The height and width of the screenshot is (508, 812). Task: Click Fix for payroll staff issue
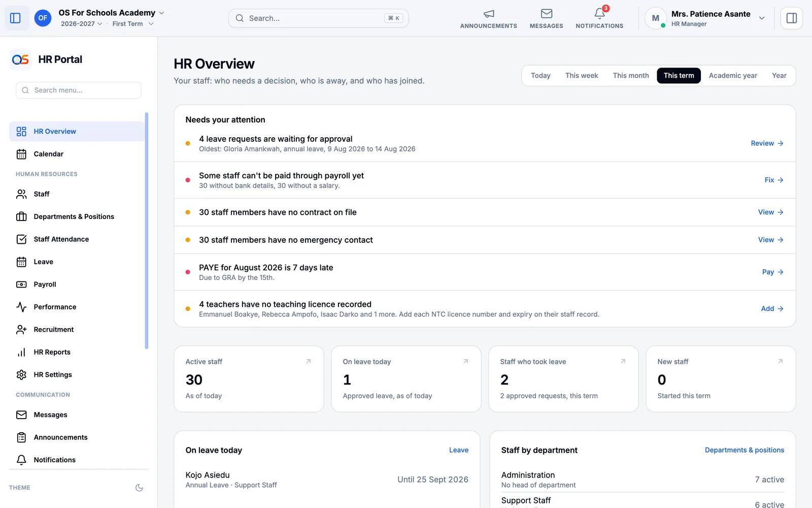(774, 180)
